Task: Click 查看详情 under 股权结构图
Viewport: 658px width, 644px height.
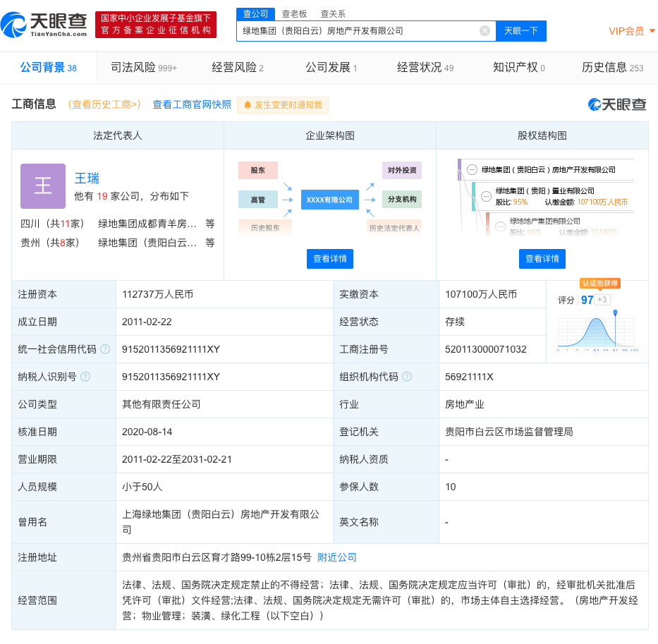Action: (x=542, y=259)
